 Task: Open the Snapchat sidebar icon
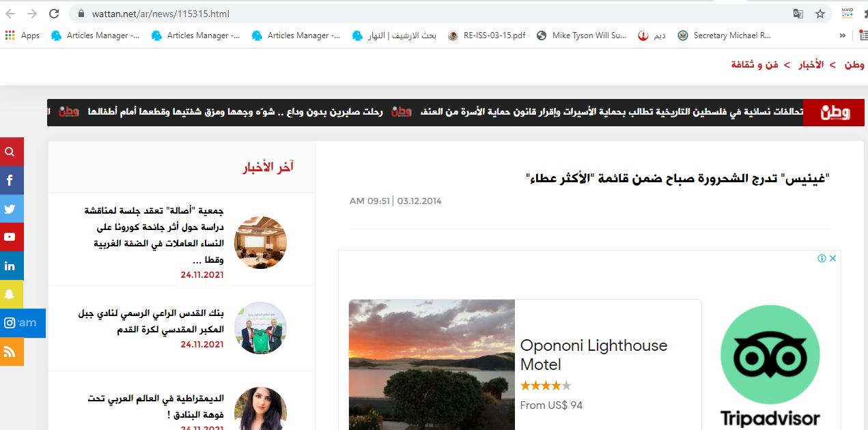pyautogui.click(x=10, y=294)
